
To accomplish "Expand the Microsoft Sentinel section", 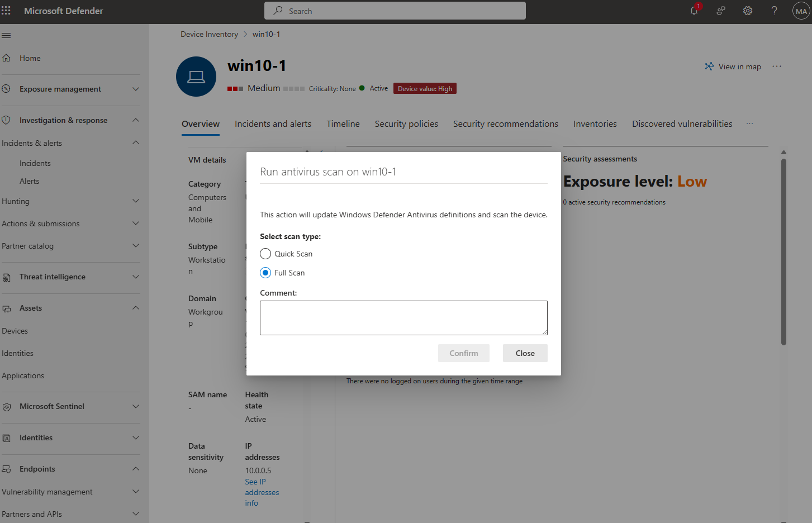I will point(136,406).
